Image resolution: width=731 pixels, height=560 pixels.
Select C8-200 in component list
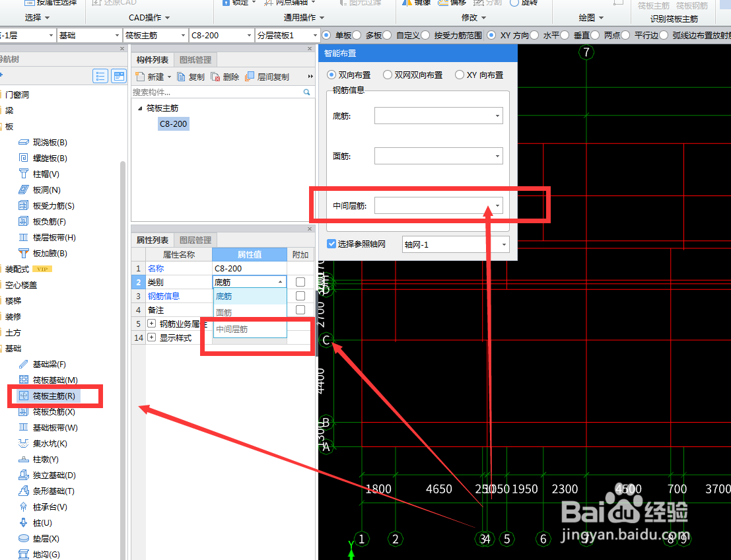coord(174,124)
